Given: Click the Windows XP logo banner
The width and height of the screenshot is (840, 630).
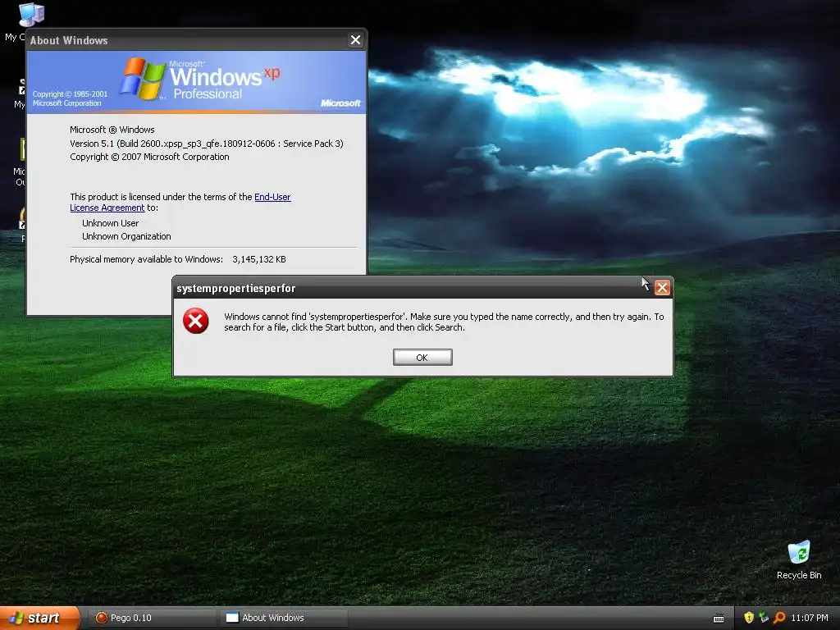Looking at the screenshot, I should click(197, 82).
